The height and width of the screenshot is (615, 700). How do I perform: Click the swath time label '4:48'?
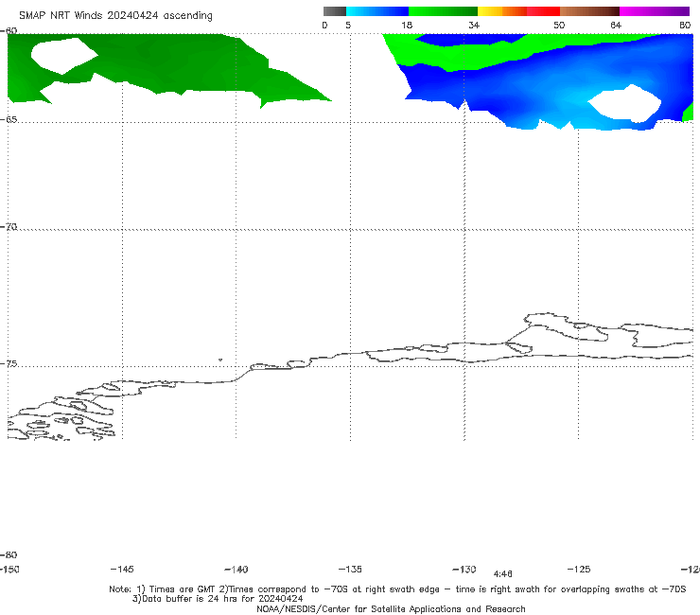[502, 574]
